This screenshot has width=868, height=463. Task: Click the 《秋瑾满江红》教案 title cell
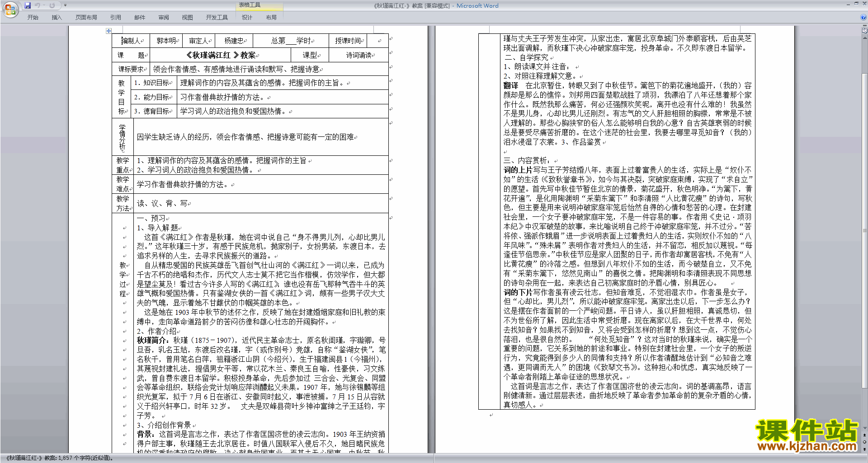click(x=221, y=55)
